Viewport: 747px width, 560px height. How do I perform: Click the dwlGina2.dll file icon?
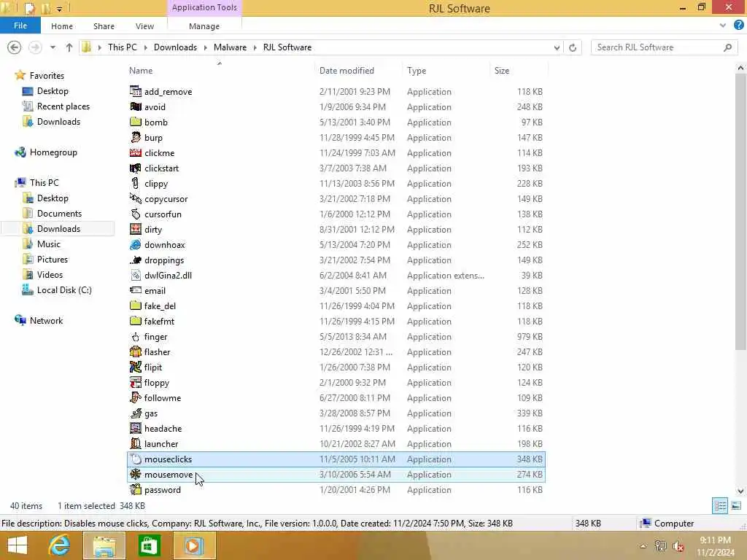135,275
